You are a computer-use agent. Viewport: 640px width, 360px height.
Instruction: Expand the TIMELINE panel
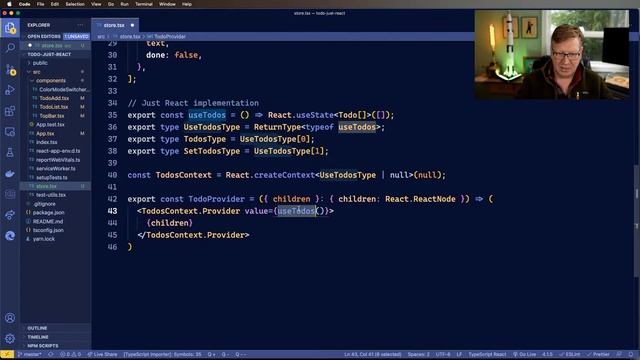38,337
